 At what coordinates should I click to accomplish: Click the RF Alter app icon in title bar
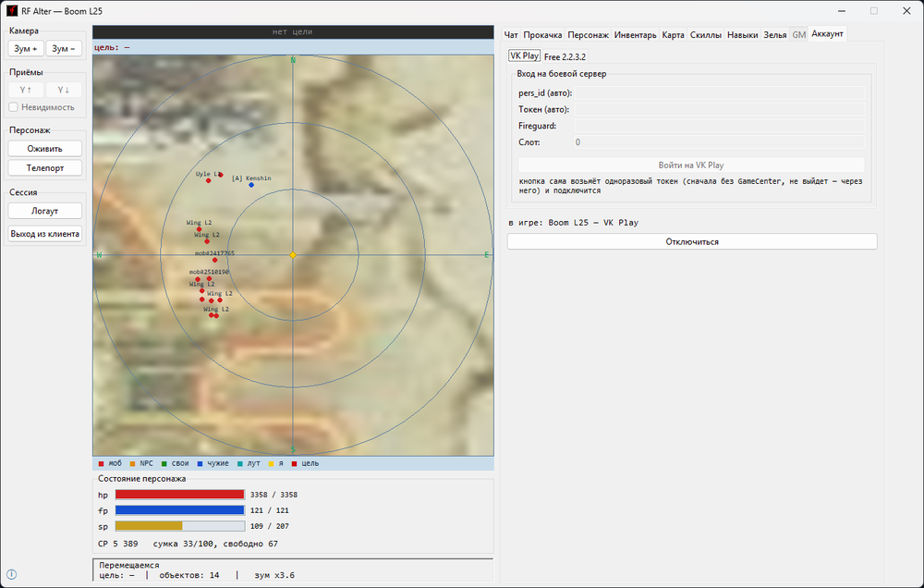pos(12,10)
